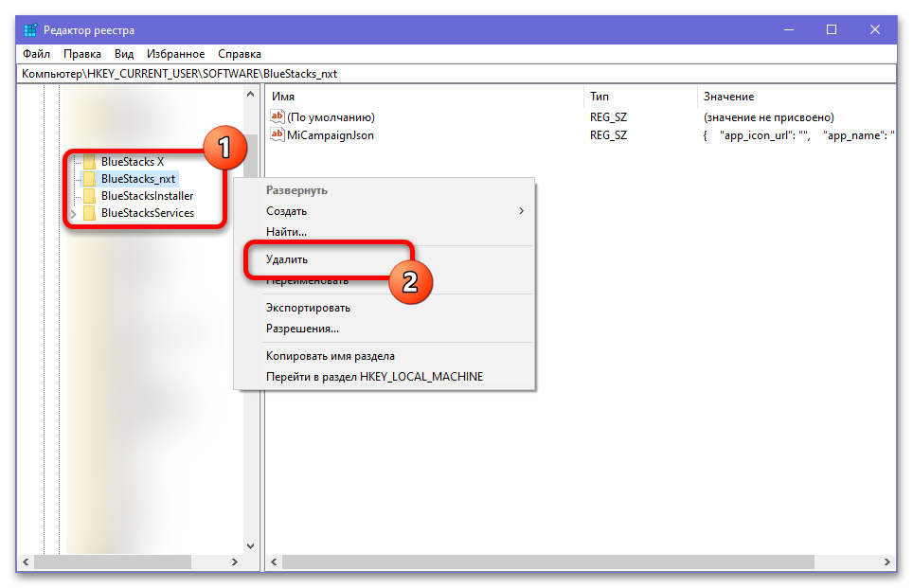The height and width of the screenshot is (588, 913).
Task: Maximize the Registry Editor window
Action: [x=832, y=29]
